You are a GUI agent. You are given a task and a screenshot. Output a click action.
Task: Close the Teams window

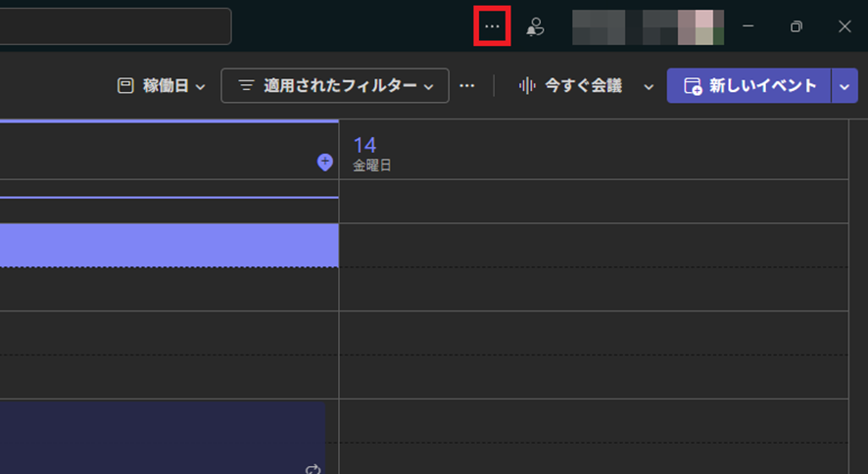[x=844, y=26]
